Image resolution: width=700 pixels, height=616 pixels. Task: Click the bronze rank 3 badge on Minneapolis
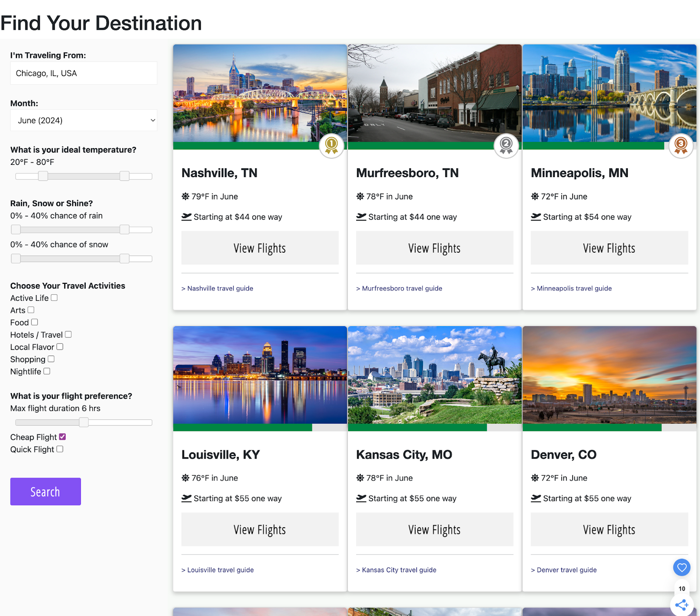pos(681,146)
